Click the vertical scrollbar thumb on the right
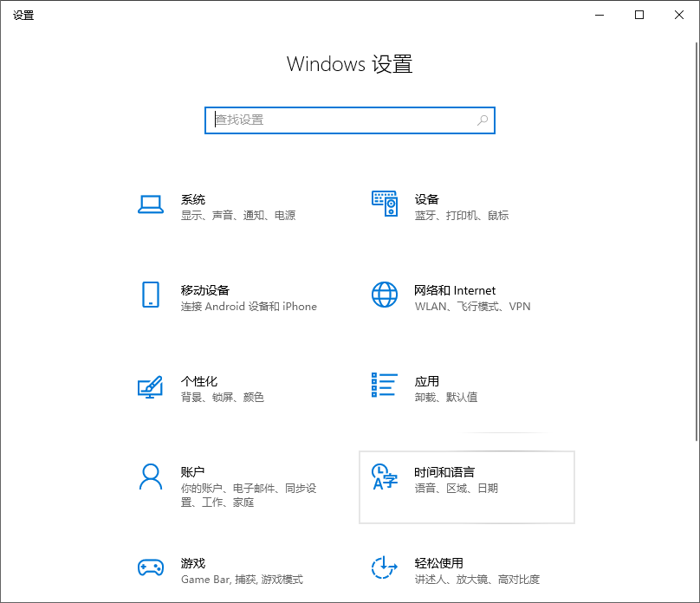 coord(696,242)
